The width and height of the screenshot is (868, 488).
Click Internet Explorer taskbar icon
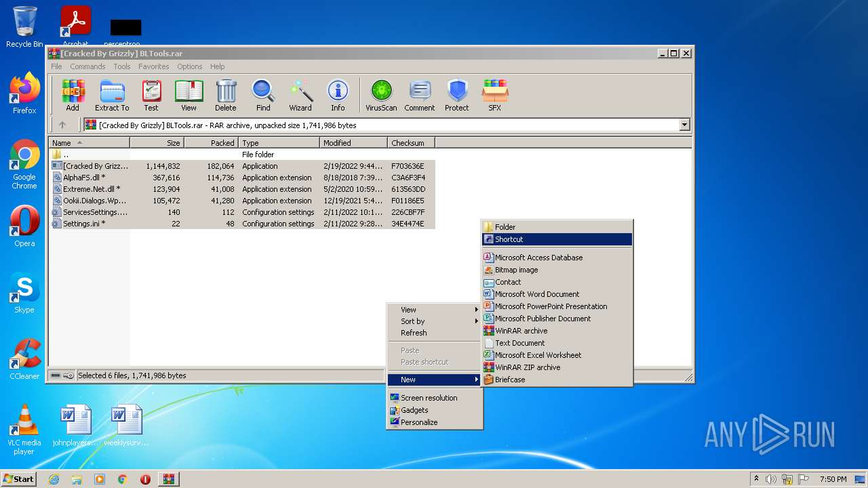54,479
